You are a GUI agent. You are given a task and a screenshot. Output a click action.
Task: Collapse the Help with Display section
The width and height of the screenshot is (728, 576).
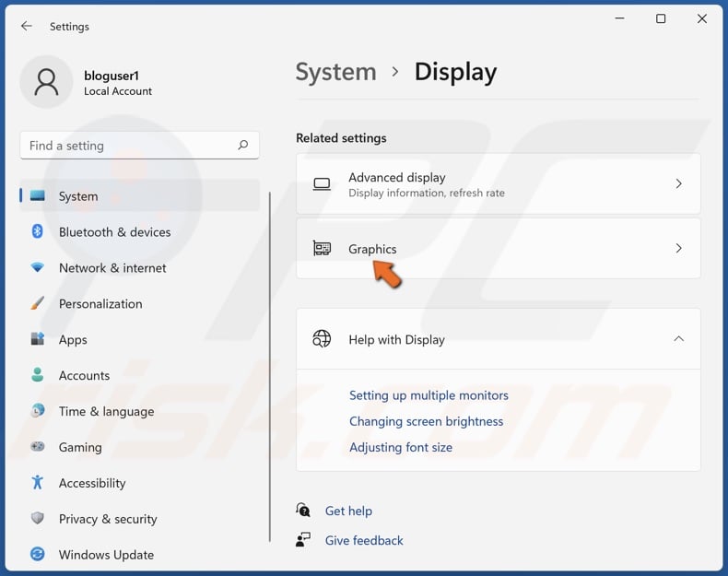coord(679,339)
